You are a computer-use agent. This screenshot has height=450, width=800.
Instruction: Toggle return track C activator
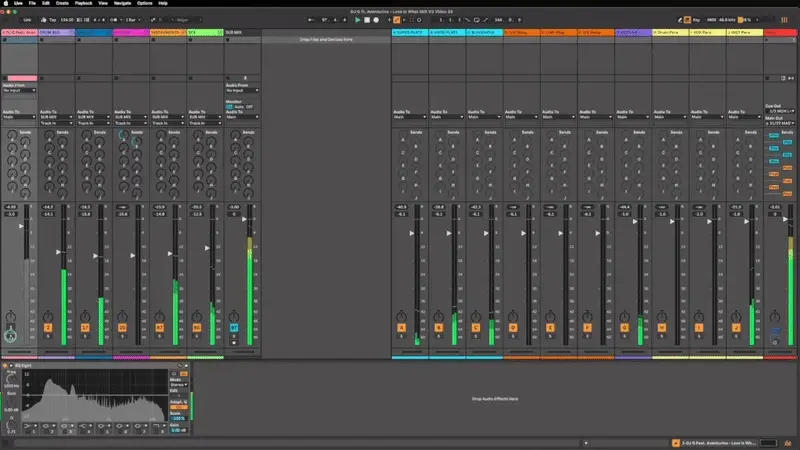coord(476,328)
